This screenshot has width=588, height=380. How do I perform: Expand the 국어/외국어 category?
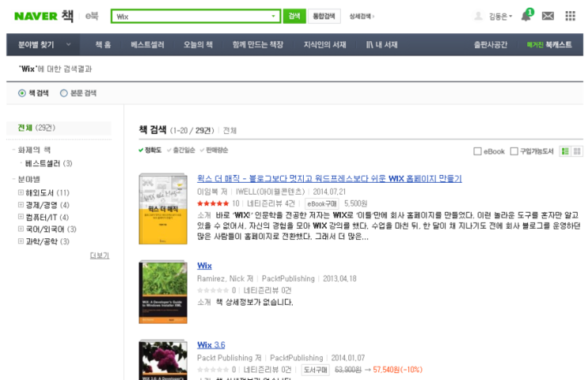coord(21,229)
